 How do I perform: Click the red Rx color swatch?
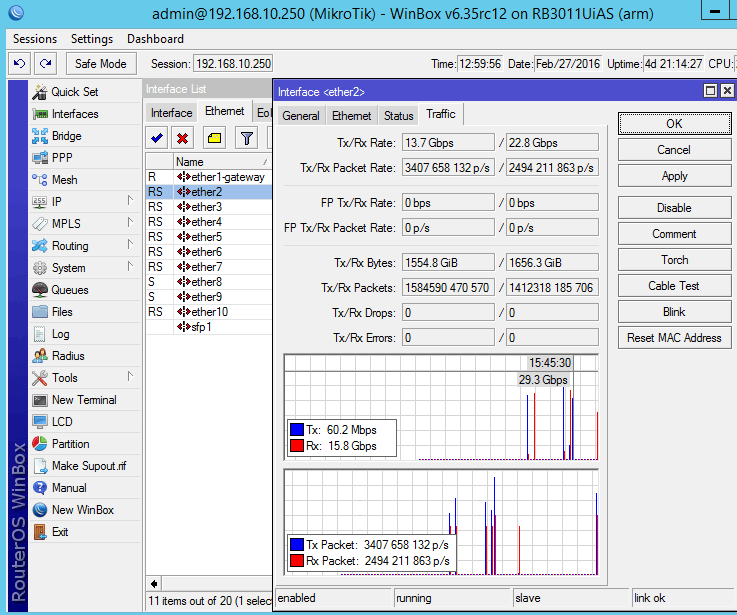[x=297, y=446]
